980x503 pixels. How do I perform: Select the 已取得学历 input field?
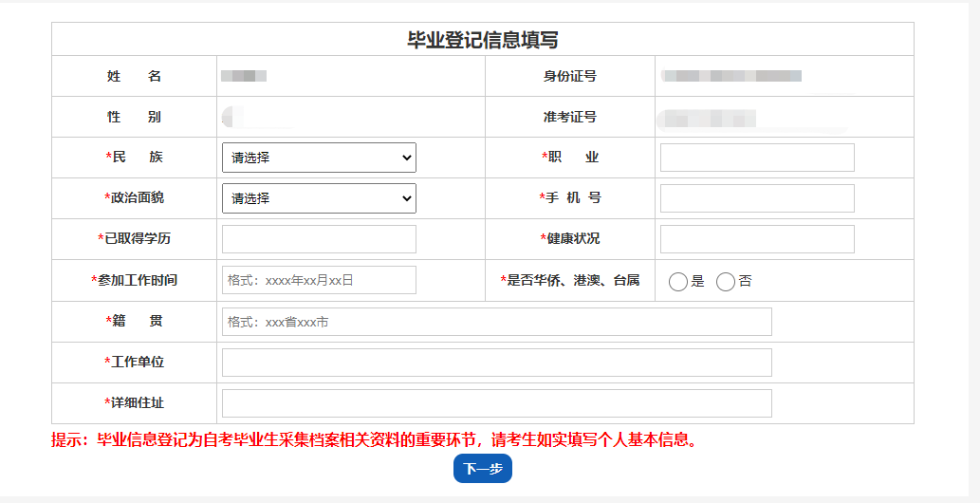319,239
